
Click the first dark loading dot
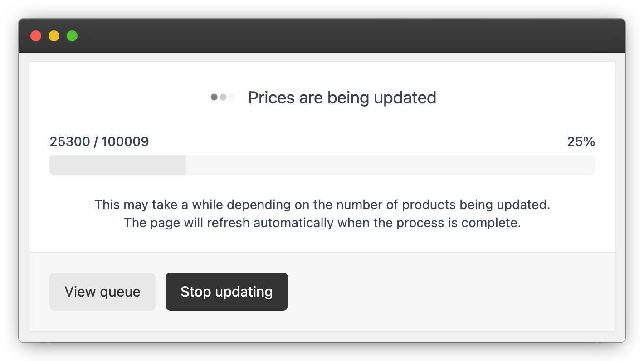tap(213, 97)
